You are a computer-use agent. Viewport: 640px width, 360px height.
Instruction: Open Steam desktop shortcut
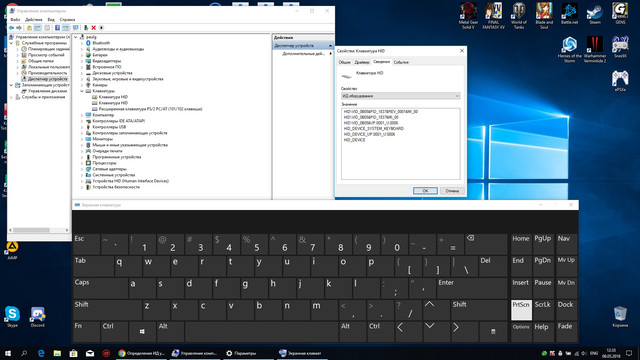595,14
